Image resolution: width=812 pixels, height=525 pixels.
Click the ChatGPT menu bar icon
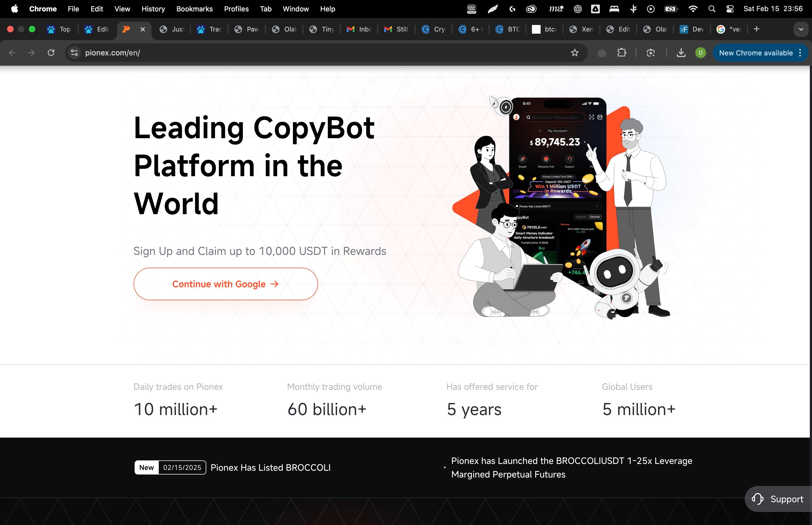[577, 9]
